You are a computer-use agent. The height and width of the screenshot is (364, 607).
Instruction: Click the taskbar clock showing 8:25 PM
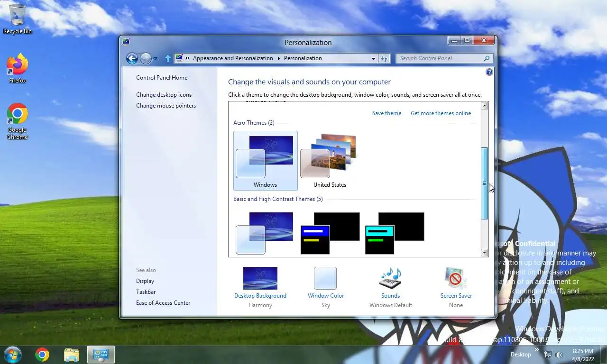583,355
